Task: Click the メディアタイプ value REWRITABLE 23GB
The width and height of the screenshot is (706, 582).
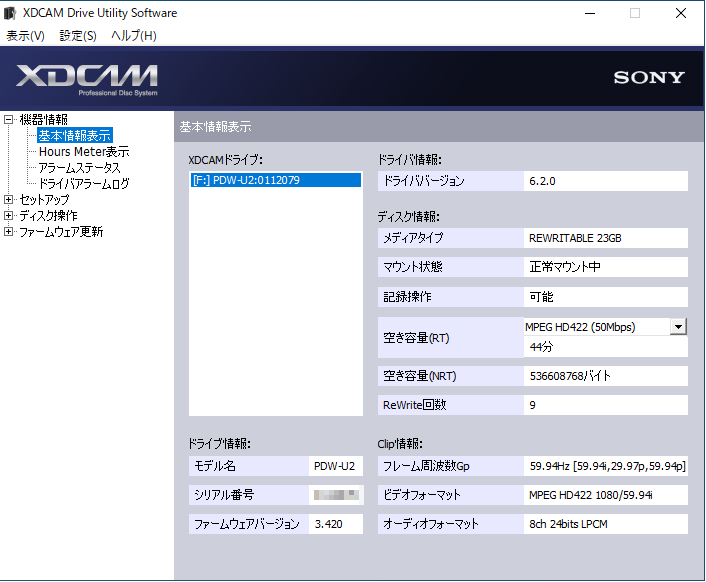Action: (606, 238)
